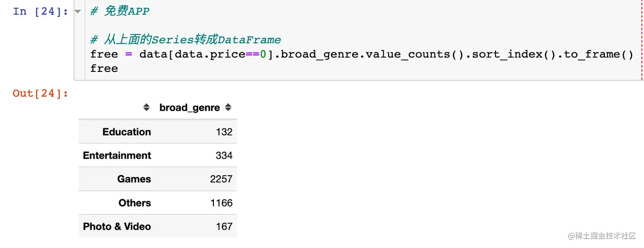Click the value 167 in the Photo & Video row
Image resolution: width=644 pixels, height=248 pixels.
tap(224, 227)
